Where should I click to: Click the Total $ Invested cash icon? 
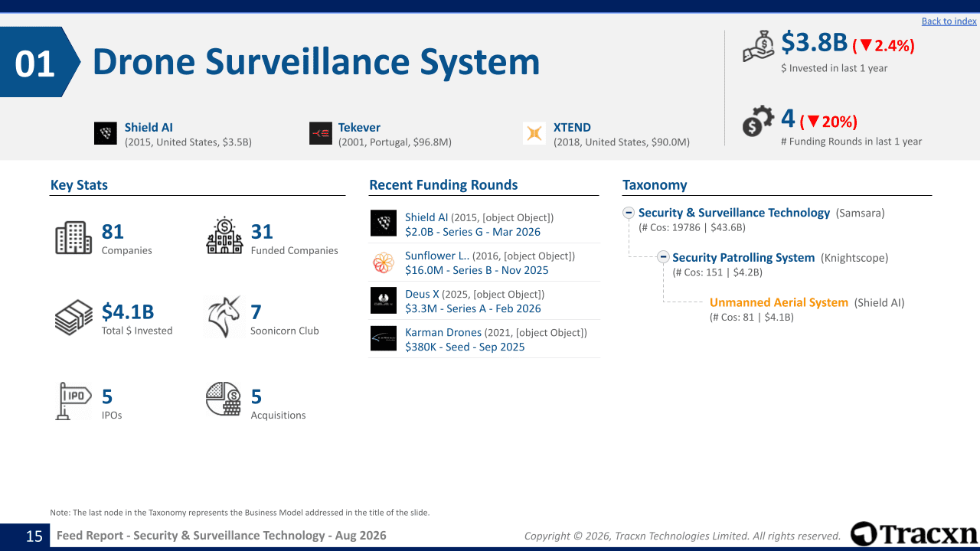73,318
